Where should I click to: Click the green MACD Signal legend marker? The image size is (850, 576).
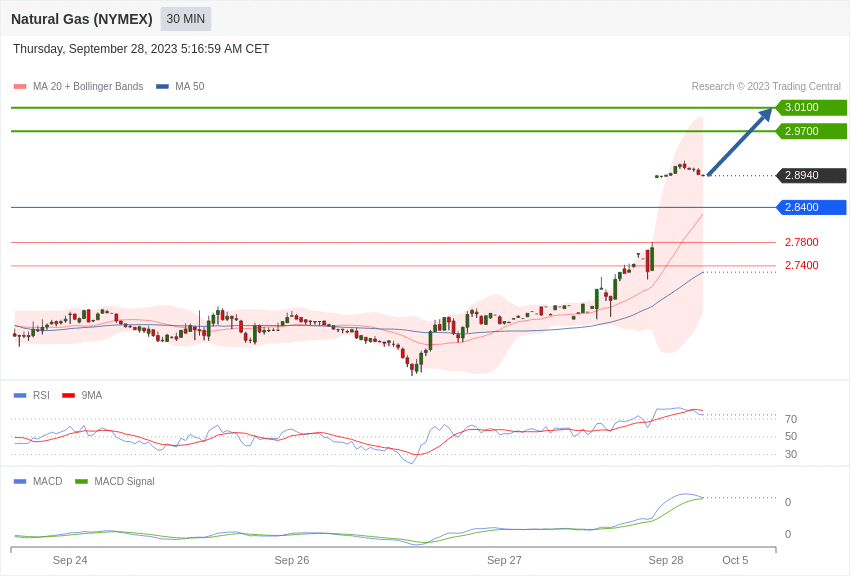click(x=81, y=482)
